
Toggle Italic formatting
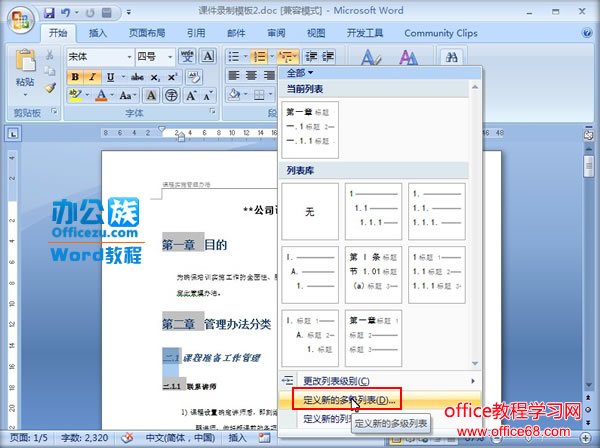[x=92, y=77]
